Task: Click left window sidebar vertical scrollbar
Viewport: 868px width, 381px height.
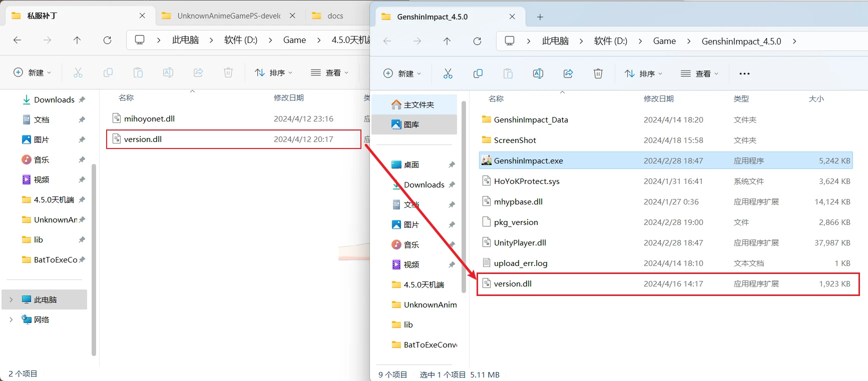Action: 94,259
